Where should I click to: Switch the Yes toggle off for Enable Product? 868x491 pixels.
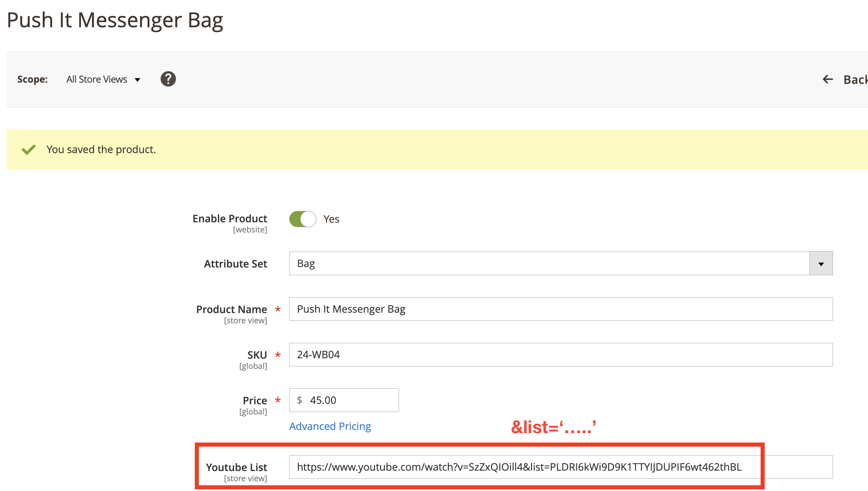point(302,219)
